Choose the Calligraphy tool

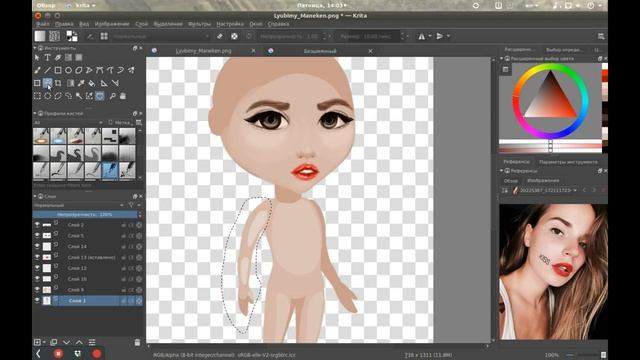coord(58,58)
